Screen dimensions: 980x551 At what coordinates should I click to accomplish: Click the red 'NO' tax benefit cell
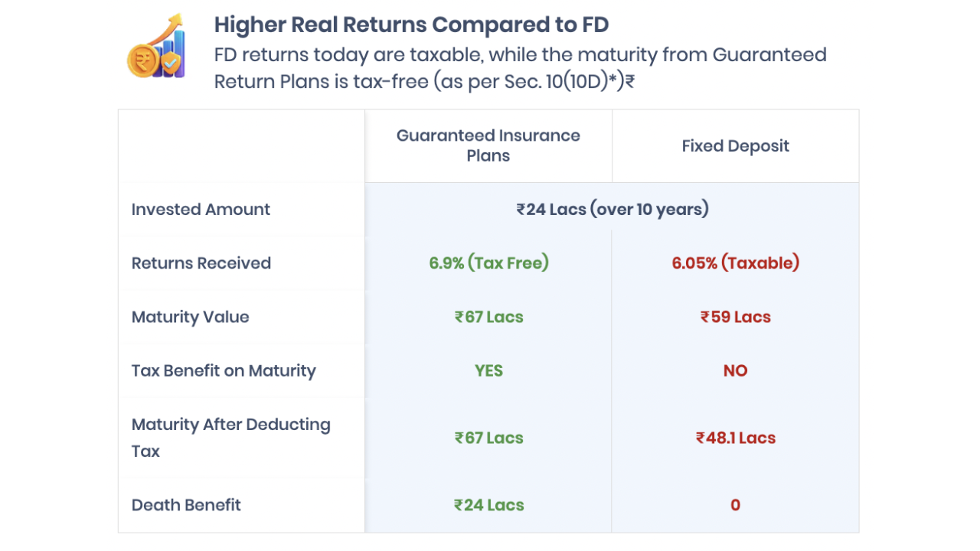point(735,371)
